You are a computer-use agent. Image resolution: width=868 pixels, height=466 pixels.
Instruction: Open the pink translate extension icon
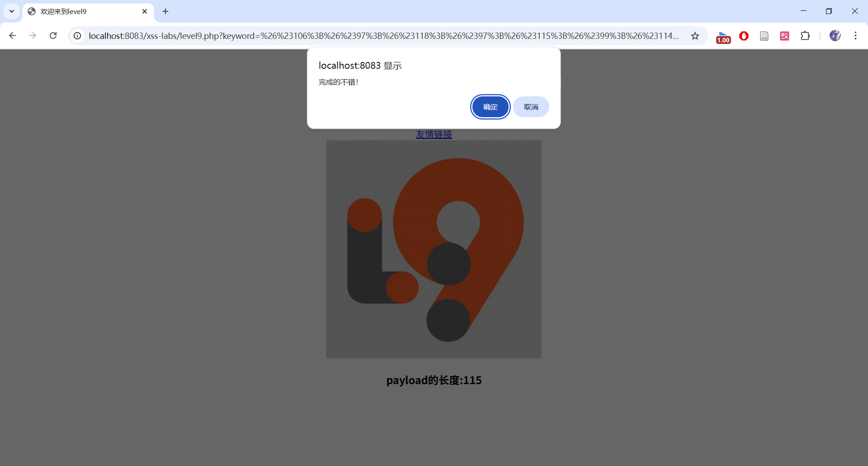tap(784, 36)
